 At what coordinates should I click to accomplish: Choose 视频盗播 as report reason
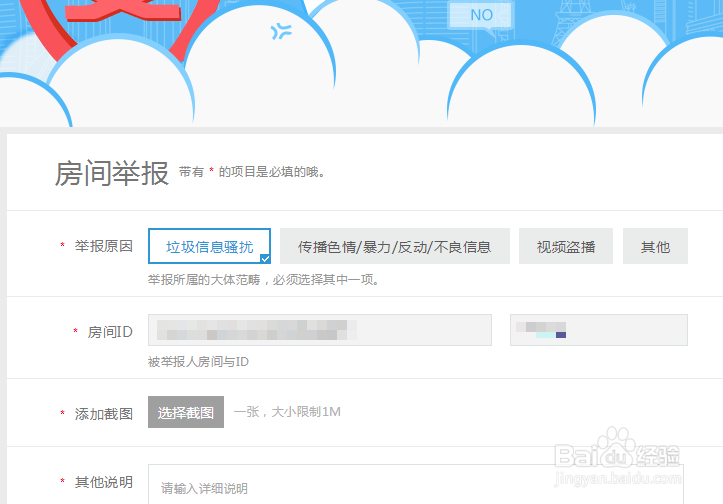[x=566, y=246]
